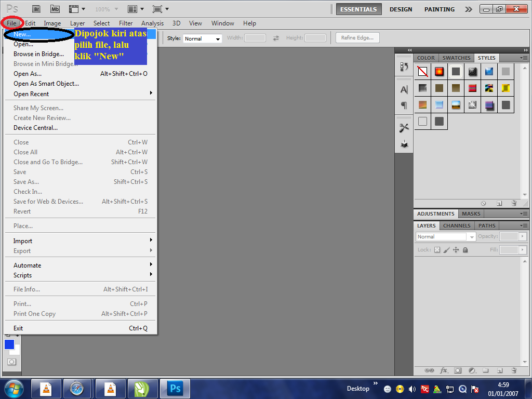The height and width of the screenshot is (399, 532).
Task: Open the Character panel icon
Action: 404,89
